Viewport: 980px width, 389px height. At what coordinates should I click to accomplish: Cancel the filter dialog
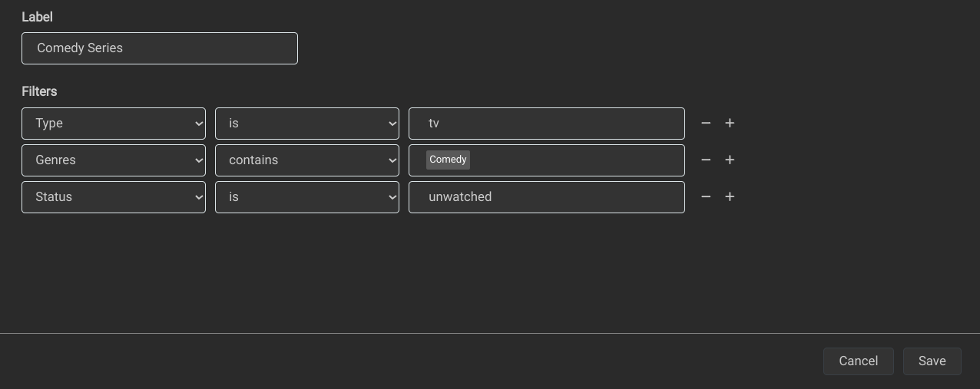pos(858,361)
